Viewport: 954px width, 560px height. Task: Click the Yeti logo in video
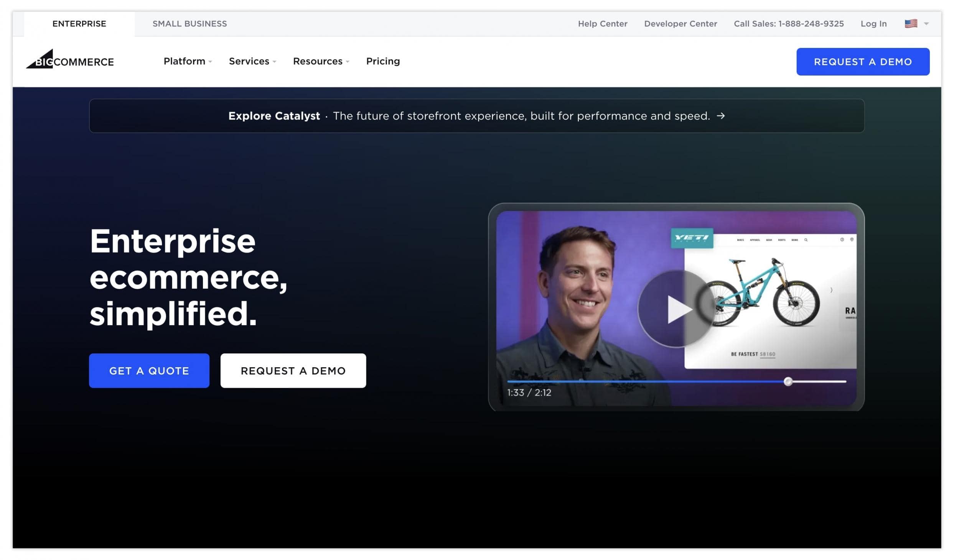(x=692, y=238)
